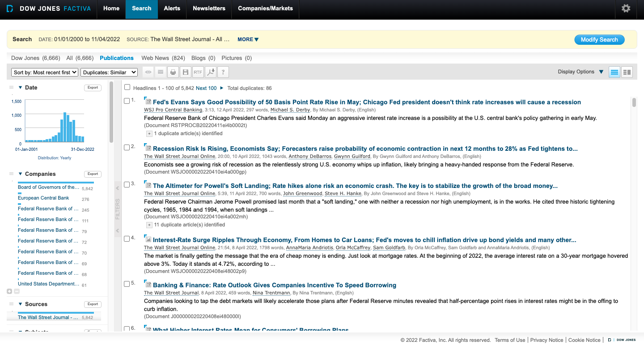Click the PDF download icon

pos(211,72)
